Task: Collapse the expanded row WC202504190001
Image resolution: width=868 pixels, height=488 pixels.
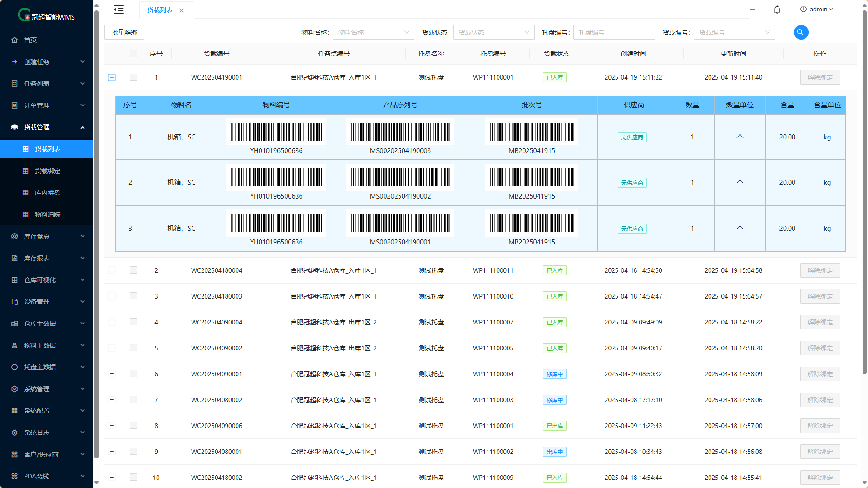Action: (112, 77)
